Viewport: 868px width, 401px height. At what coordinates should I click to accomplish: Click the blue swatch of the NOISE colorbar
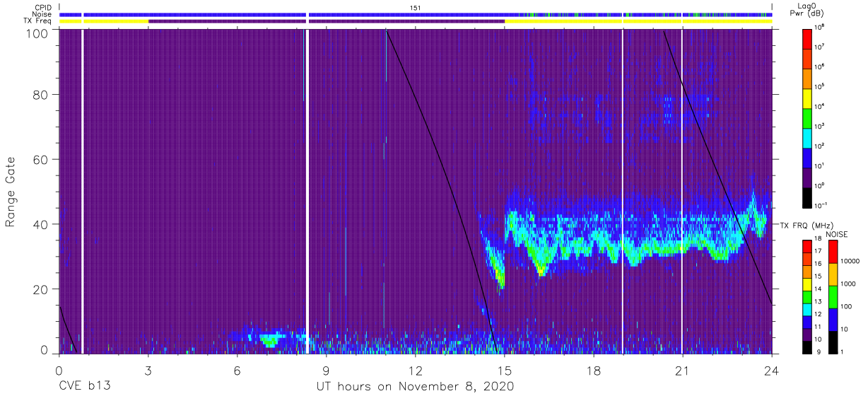click(x=833, y=319)
